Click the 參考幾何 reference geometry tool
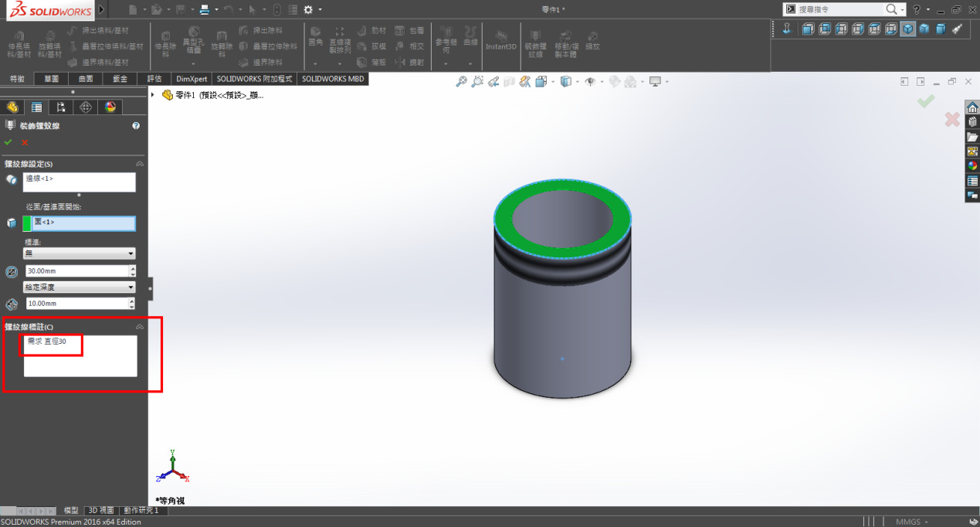The height and width of the screenshot is (527, 980). pyautogui.click(x=446, y=40)
